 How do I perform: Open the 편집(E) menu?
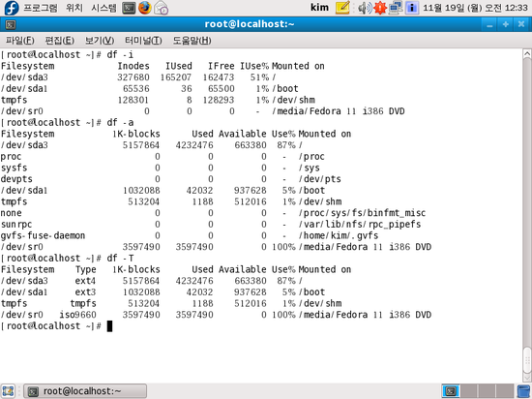click(60, 41)
